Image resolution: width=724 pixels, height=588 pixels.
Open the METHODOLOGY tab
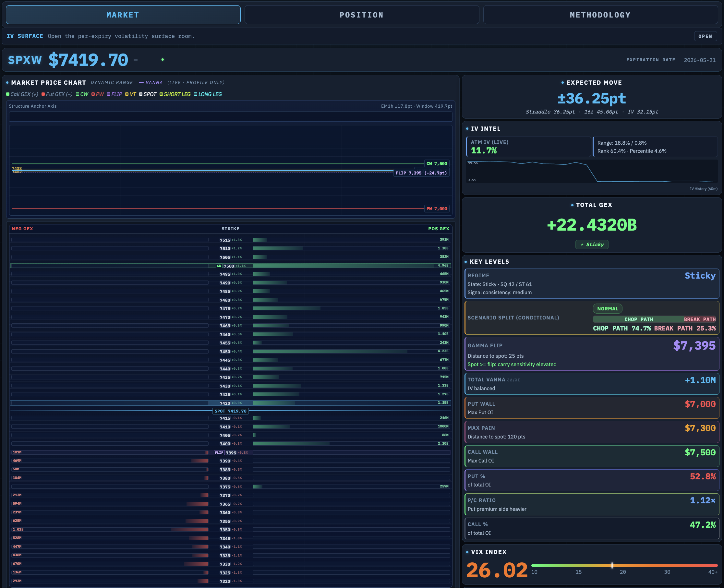tap(600, 15)
